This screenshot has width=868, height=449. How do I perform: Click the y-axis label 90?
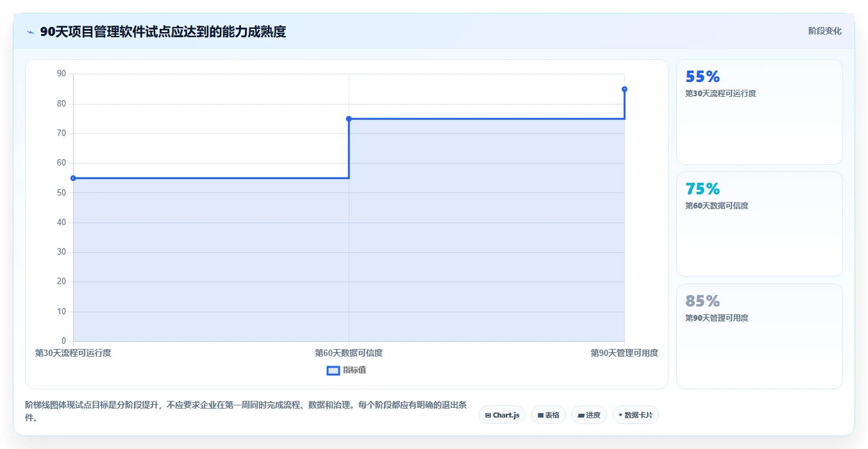62,74
